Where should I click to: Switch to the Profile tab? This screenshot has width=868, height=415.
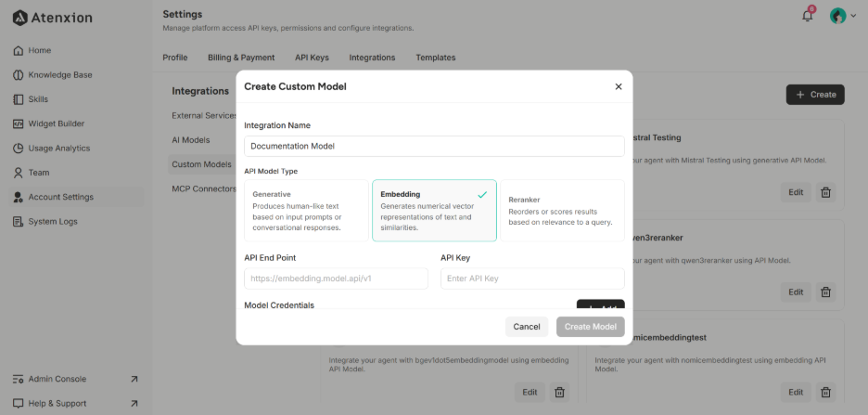175,58
